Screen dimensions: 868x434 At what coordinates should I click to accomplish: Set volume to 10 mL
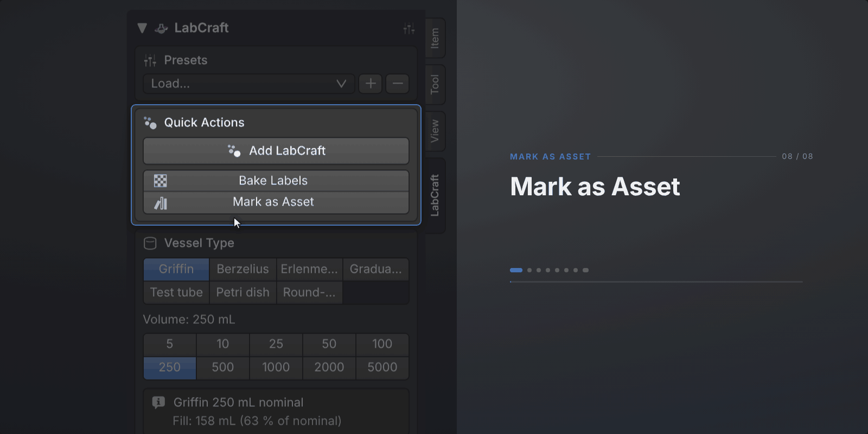(223, 344)
